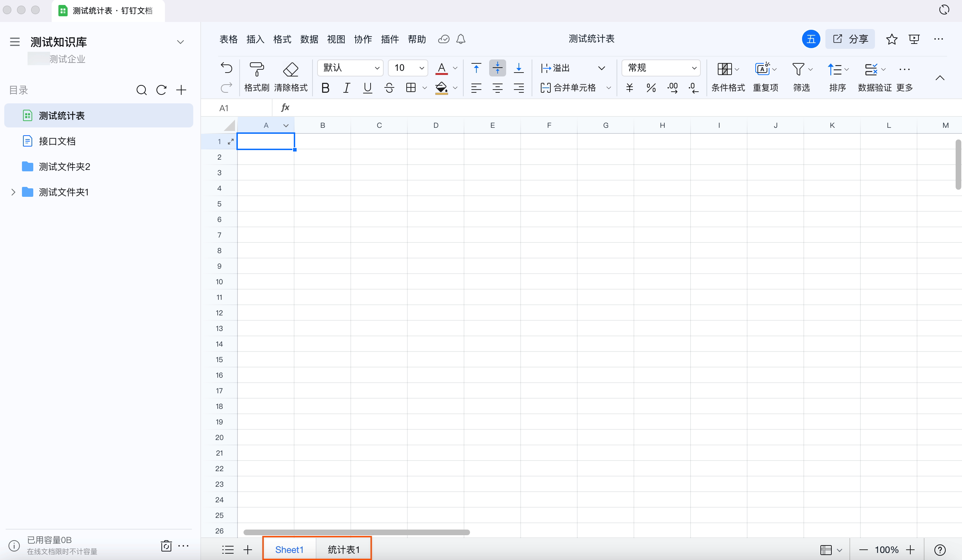The width and height of the screenshot is (962, 560).
Task: Click the currency ¥ format icon
Action: [630, 88]
